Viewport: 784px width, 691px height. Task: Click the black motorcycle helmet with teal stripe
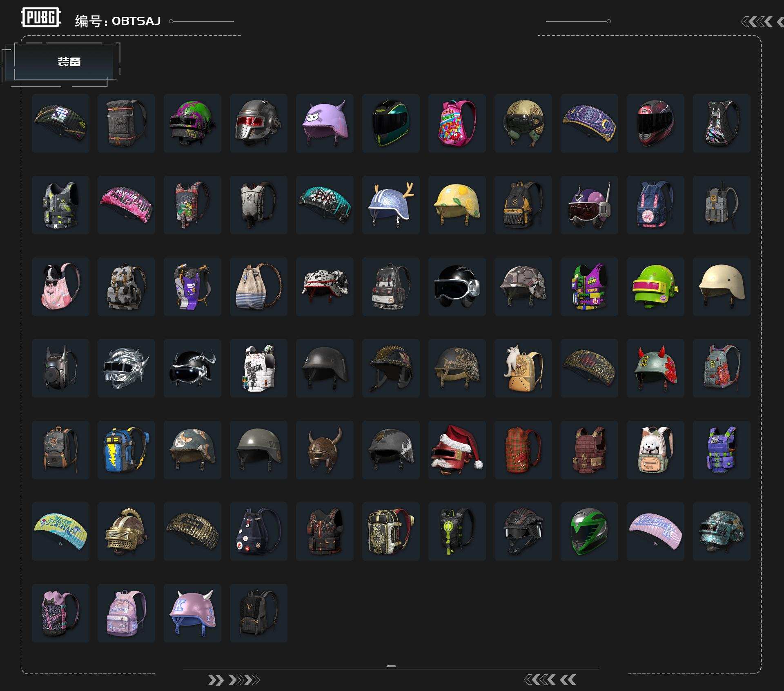[391, 123]
